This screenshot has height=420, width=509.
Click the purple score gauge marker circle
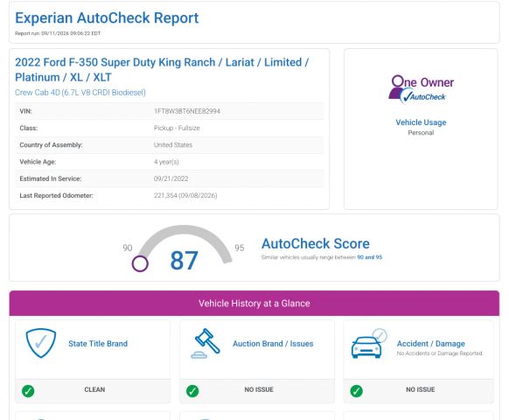140,263
